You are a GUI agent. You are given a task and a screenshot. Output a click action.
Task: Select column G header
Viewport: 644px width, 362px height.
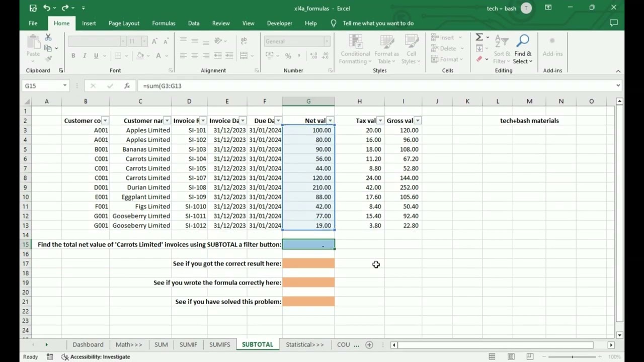tap(308, 102)
